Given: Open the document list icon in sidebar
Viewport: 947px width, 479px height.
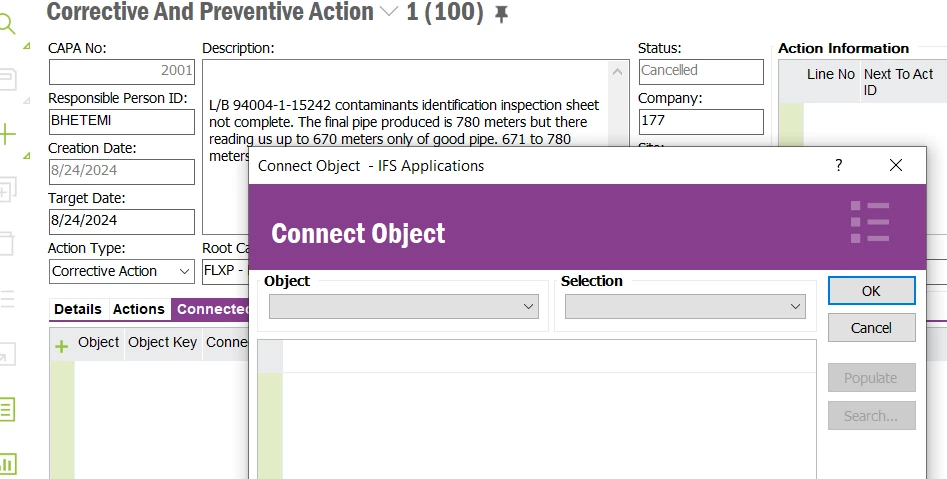Looking at the screenshot, I should click(8, 408).
